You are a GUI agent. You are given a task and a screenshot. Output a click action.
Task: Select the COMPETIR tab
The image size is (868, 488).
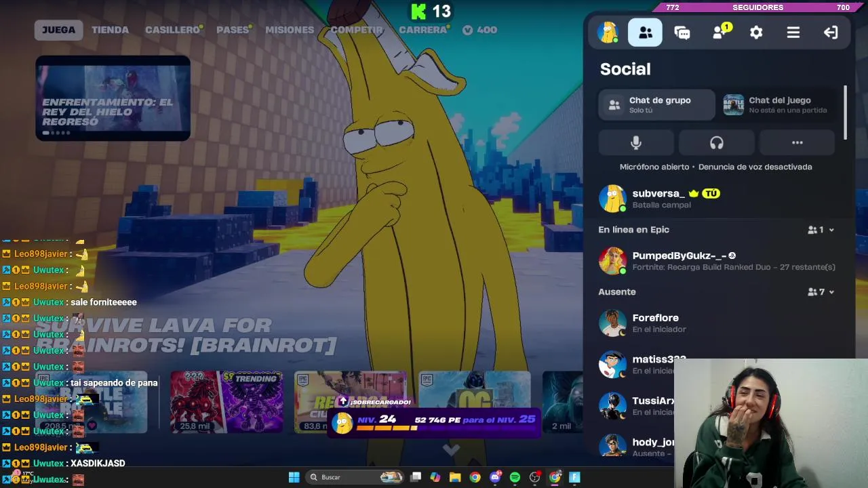[x=357, y=30]
